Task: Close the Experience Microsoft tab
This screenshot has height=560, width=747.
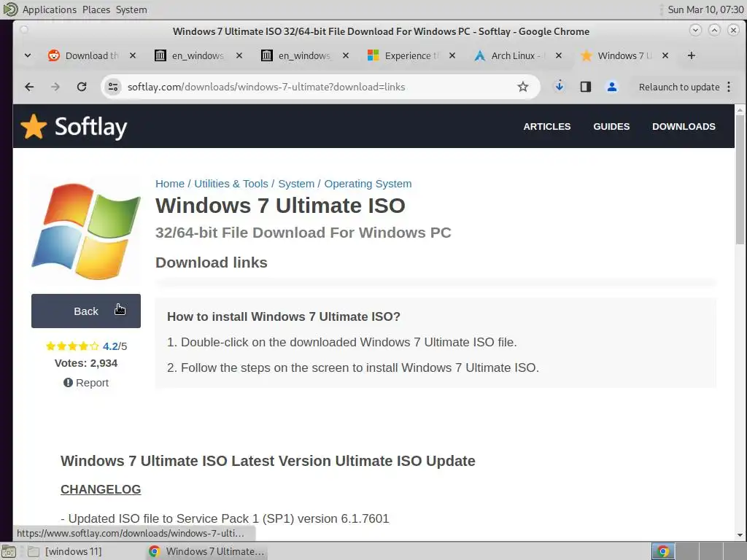Action: click(x=452, y=55)
